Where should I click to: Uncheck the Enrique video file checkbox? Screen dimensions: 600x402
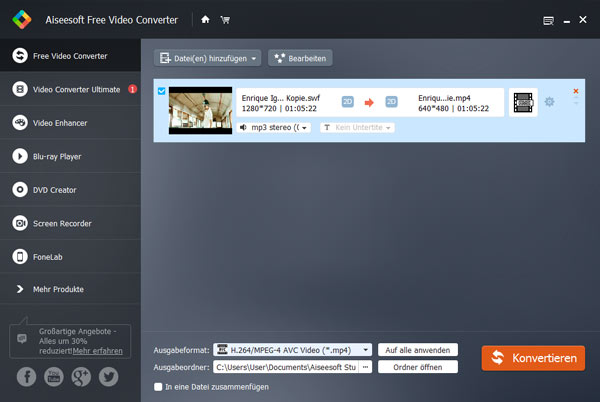click(x=161, y=91)
